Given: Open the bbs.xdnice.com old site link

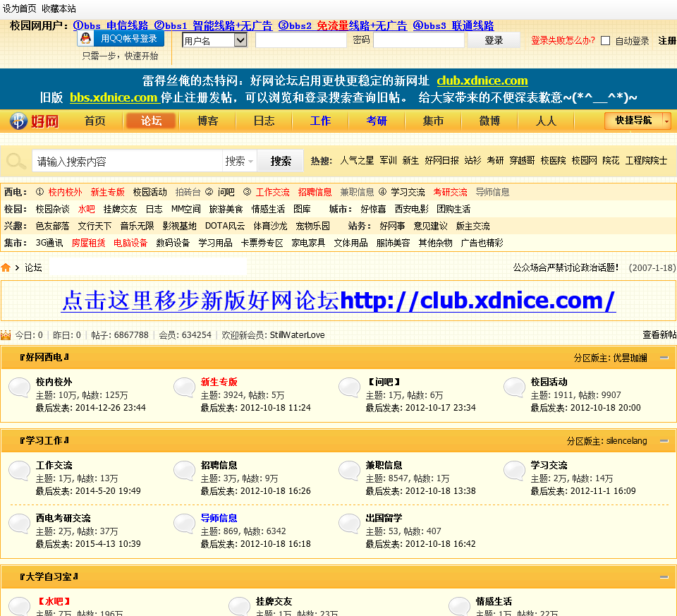Looking at the screenshot, I should pyautogui.click(x=114, y=97).
